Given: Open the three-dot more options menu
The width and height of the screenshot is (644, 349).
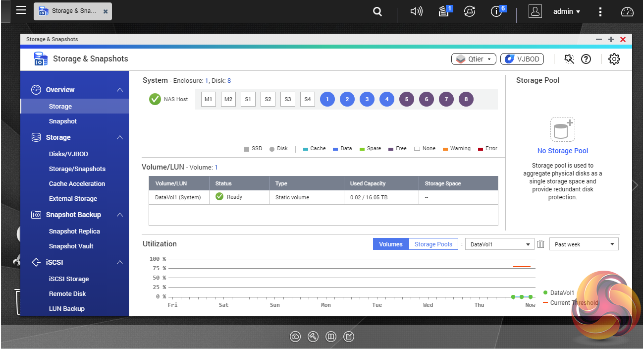Looking at the screenshot, I should point(600,11).
